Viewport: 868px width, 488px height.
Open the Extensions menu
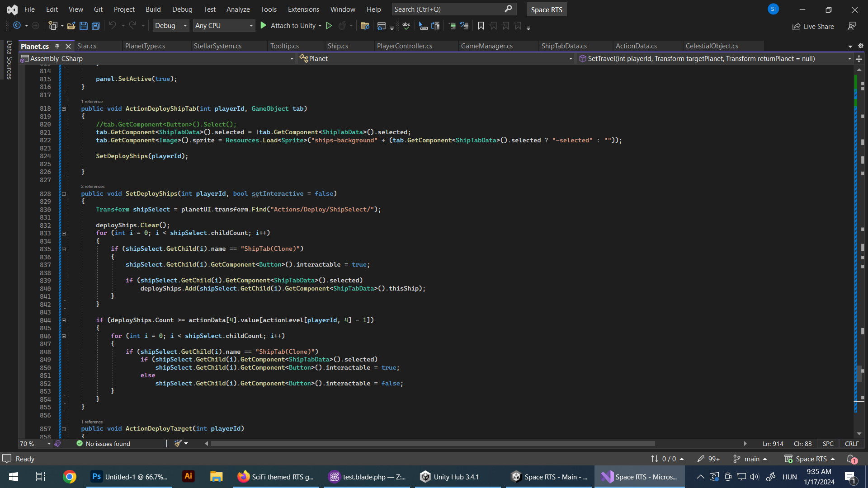[303, 9]
